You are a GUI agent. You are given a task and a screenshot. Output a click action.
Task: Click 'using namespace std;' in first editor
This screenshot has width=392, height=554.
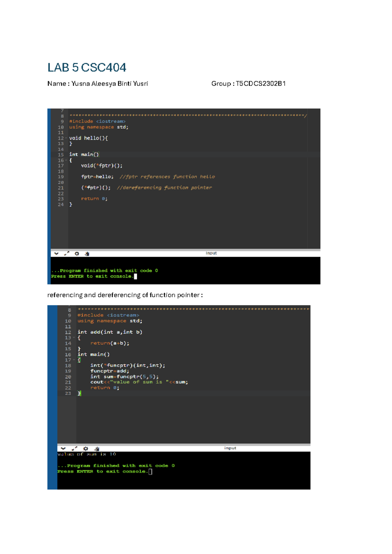(x=99, y=127)
